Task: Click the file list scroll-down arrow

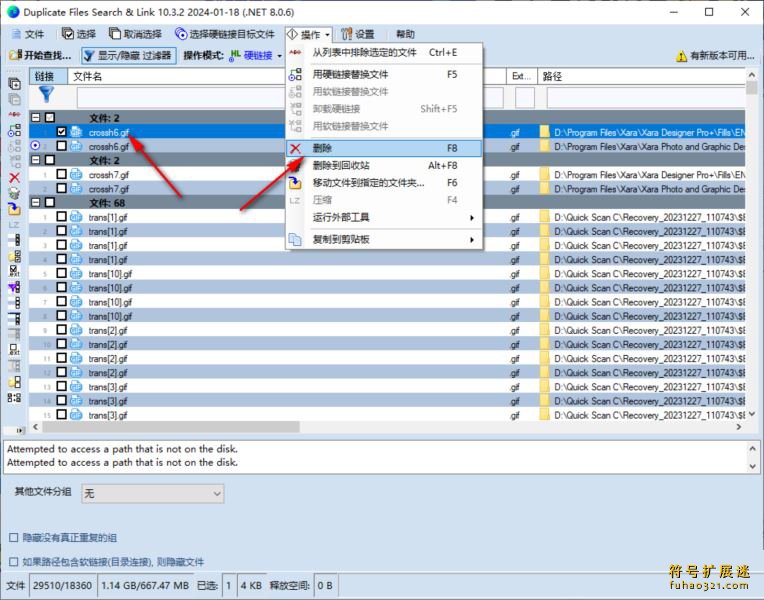Action: coord(752,414)
